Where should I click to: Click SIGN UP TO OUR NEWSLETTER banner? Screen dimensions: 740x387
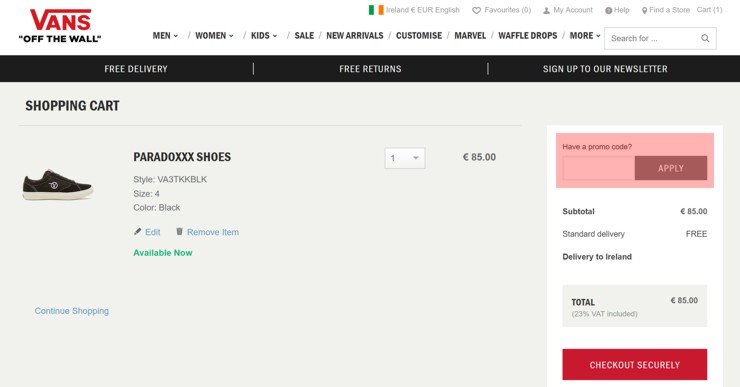click(x=605, y=69)
